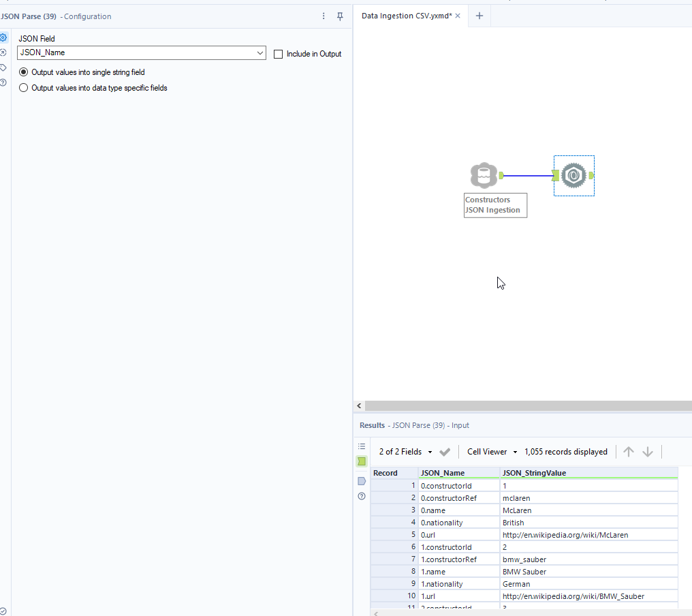Choose Output values into data type specific fields
The image size is (692, 616).
coord(23,87)
